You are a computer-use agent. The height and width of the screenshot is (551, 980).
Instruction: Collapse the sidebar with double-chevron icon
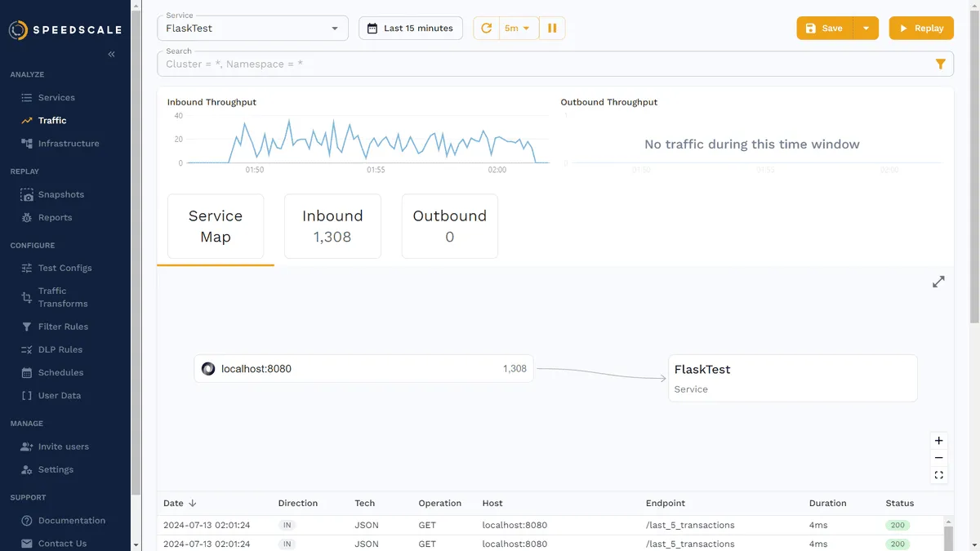pyautogui.click(x=111, y=54)
